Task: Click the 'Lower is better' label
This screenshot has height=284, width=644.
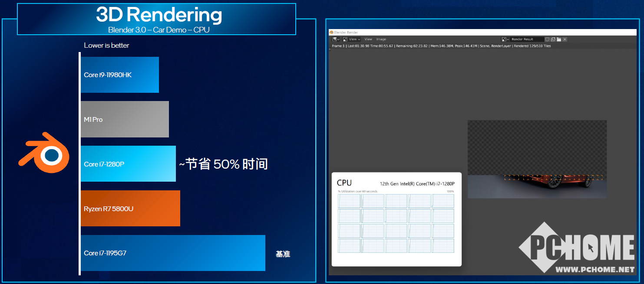Action: [x=106, y=45]
